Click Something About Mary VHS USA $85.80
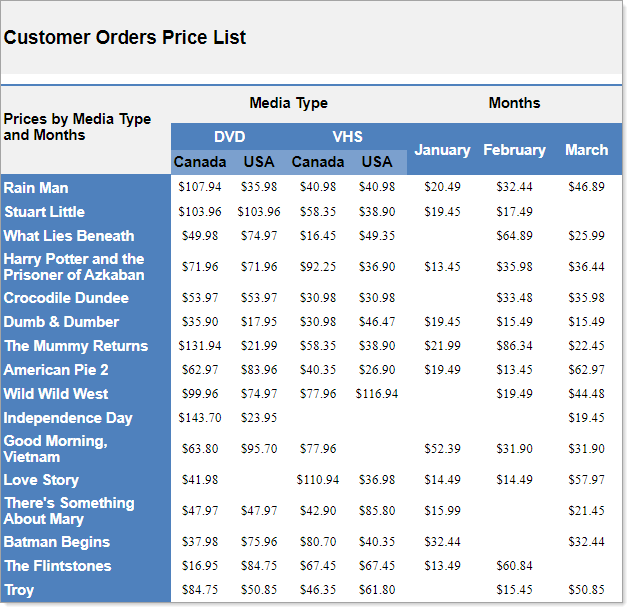 tap(377, 511)
